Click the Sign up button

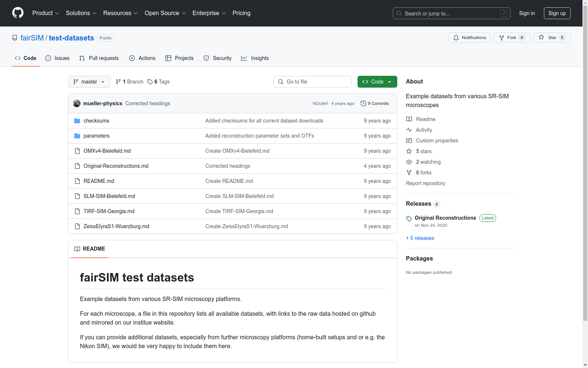click(x=557, y=13)
